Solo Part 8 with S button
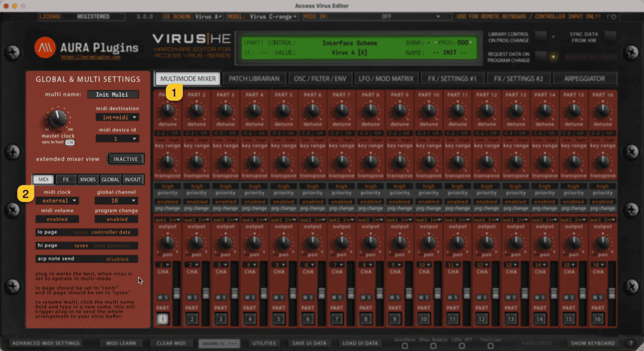Image resolution: width=644 pixels, height=351 pixels. click(x=369, y=297)
